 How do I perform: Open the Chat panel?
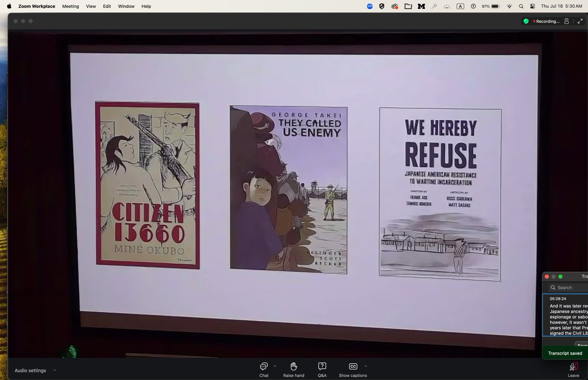264,370
